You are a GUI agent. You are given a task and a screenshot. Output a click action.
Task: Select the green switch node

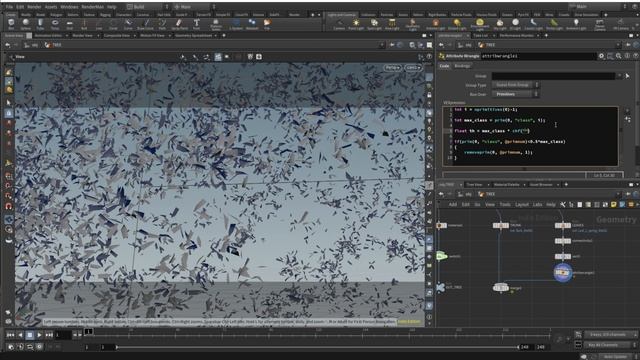(442, 256)
